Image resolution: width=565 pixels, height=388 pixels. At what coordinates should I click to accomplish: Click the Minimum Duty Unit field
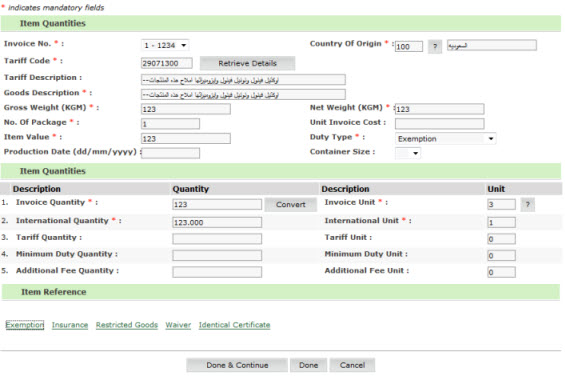click(502, 255)
